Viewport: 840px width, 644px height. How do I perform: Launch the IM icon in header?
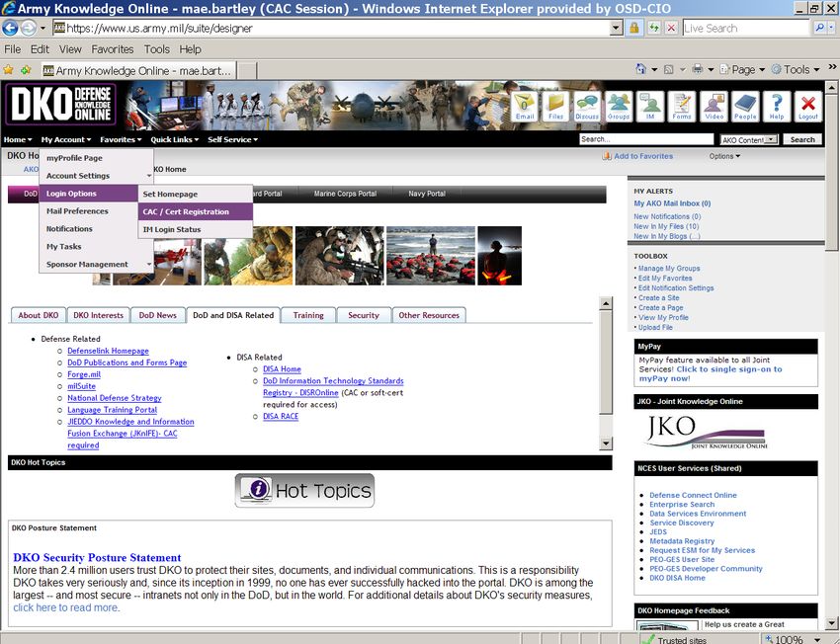click(x=650, y=107)
